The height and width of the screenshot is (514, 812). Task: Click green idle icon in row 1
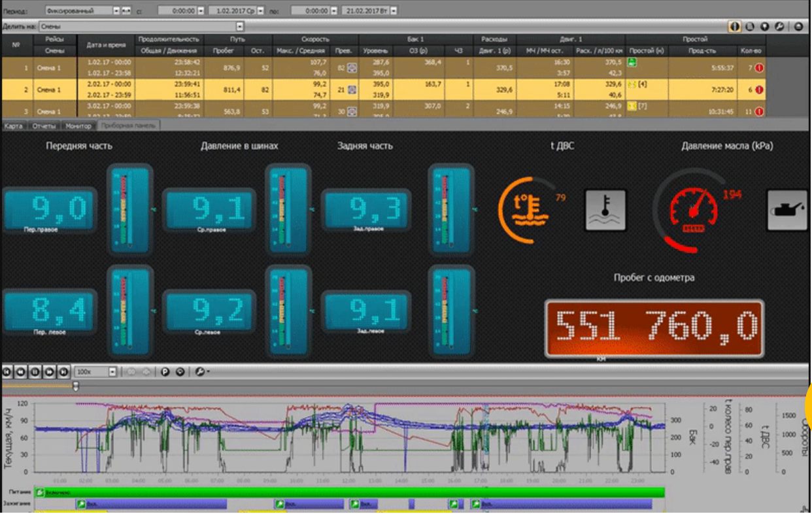[632, 63]
